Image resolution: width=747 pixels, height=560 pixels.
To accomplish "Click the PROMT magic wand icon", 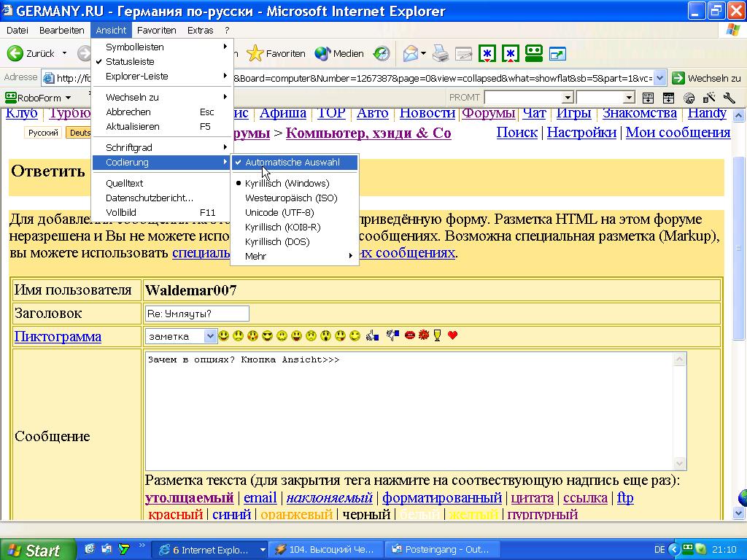I will pyautogui.click(x=709, y=98).
